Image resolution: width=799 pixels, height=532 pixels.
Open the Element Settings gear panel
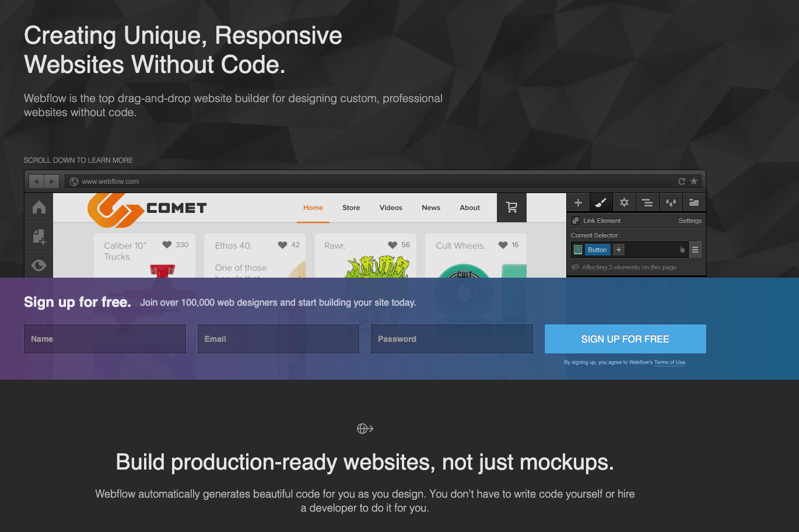pos(624,202)
